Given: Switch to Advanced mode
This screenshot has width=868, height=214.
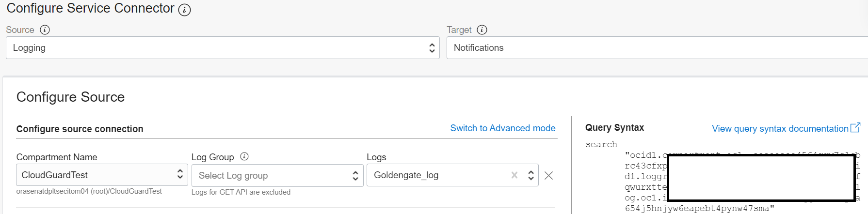Looking at the screenshot, I should pos(502,128).
